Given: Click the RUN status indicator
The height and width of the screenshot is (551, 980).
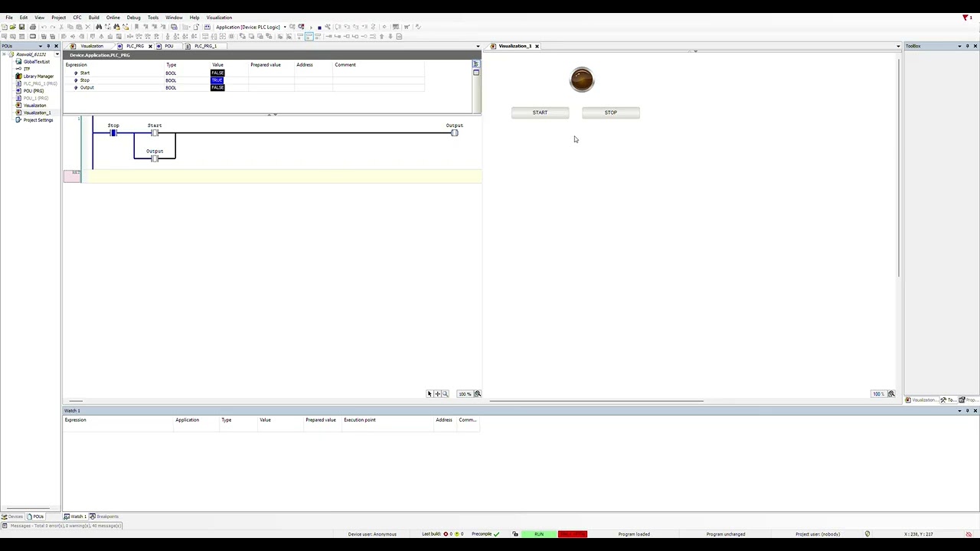Looking at the screenshot, I should click(539, 534).
